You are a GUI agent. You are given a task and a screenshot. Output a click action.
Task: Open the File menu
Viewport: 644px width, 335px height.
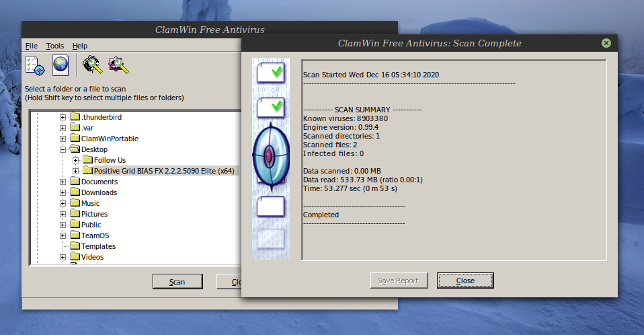point(31,46)
